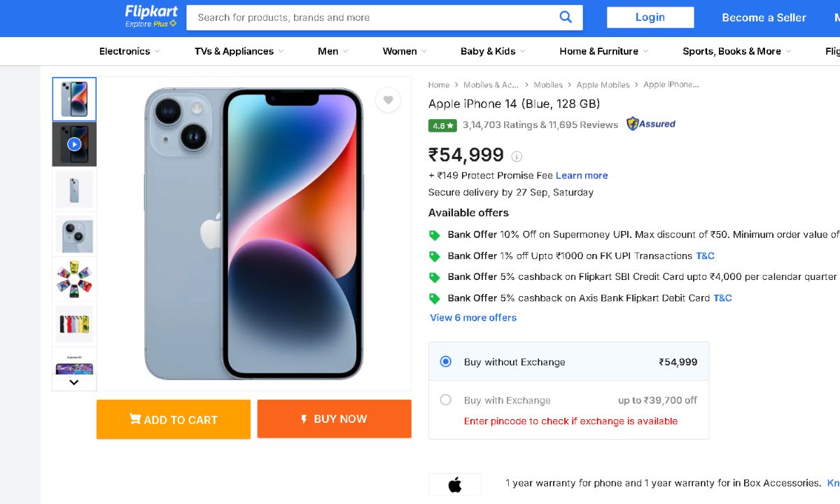Click the price info icon
The height and width of the screenshot is (504, 840).
517,156
